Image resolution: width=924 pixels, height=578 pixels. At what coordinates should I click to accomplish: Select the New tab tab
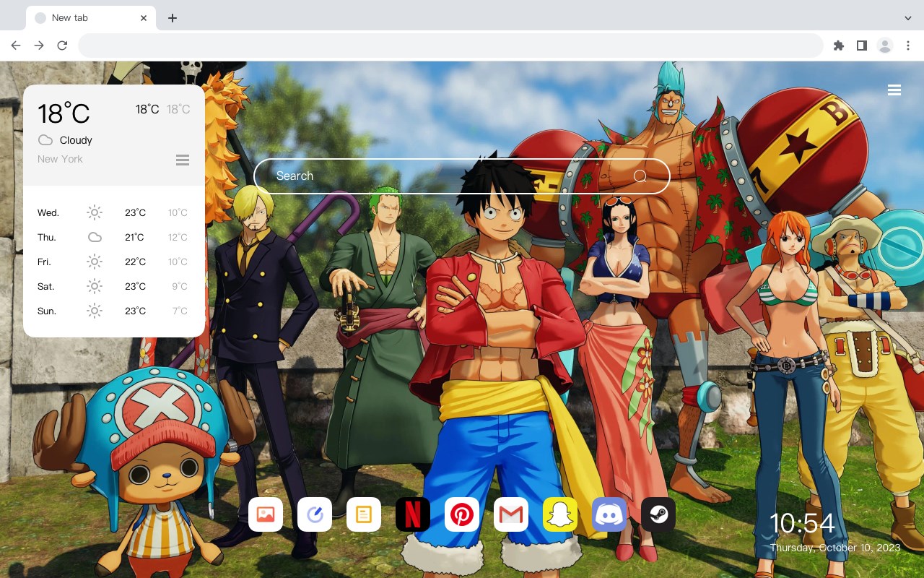91,18
